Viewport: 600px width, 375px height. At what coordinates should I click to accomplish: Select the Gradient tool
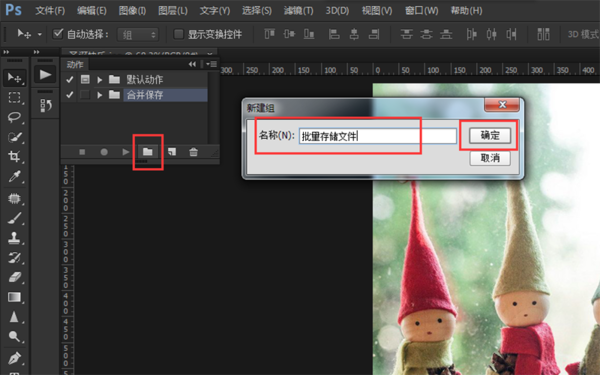(15, 297)
